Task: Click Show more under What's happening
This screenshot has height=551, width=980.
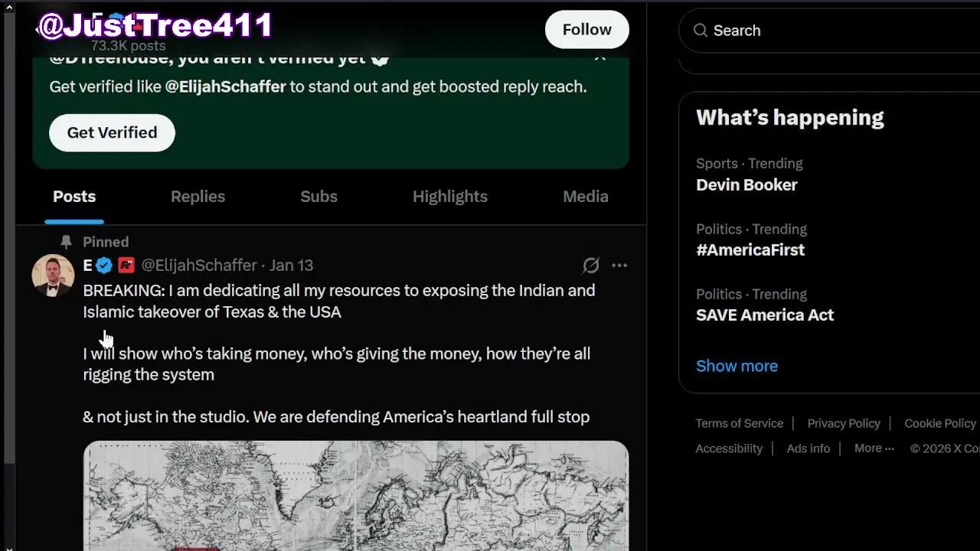Action: coord(737,366)
